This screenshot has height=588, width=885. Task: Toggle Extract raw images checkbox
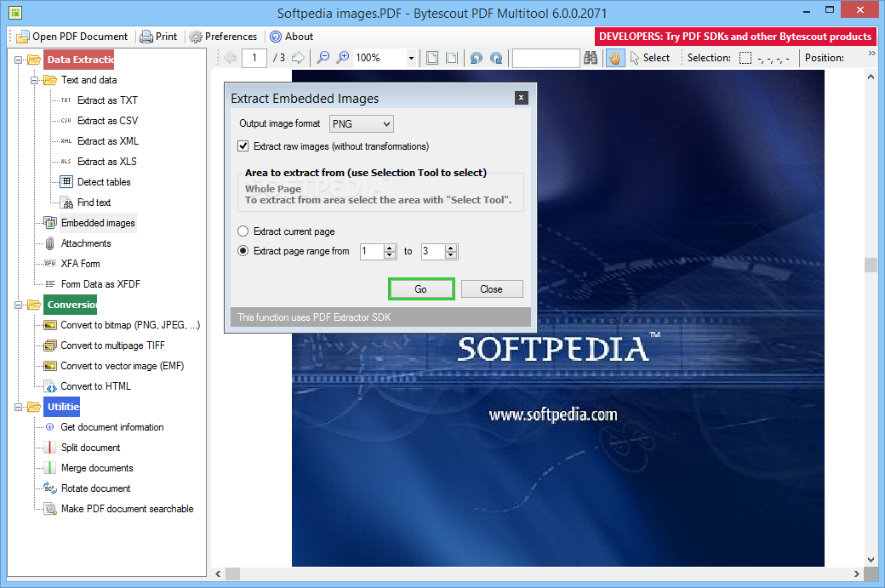(x=243, y=146)
